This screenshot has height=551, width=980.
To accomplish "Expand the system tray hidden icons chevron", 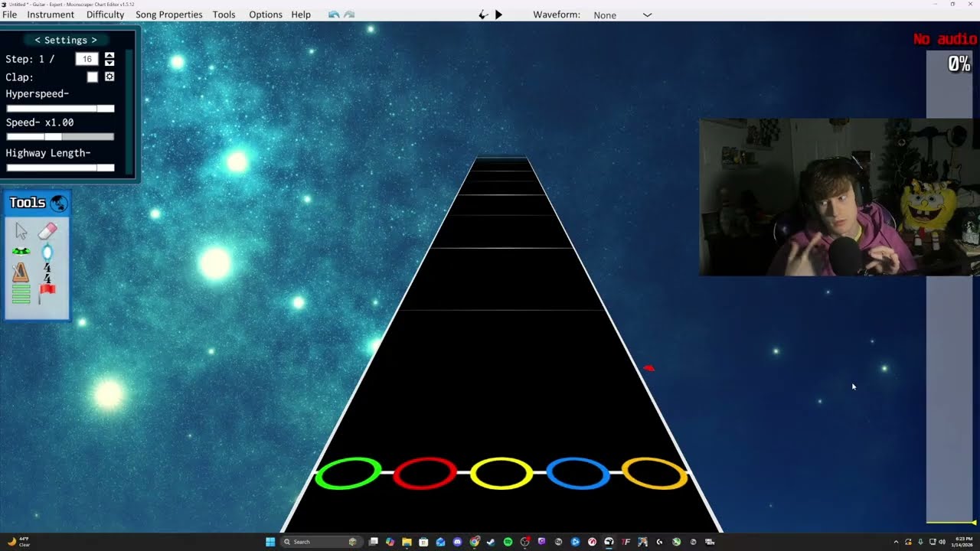I will click(x=896, y=542).
